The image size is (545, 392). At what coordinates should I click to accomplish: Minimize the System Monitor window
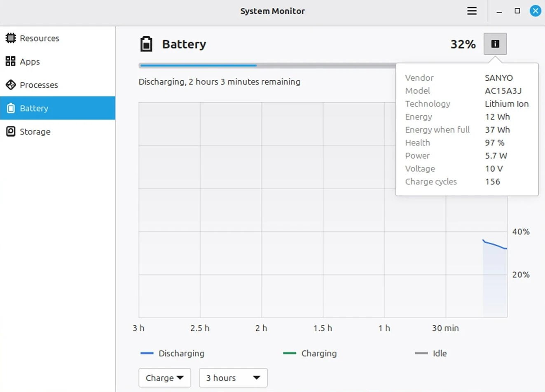(499, 11)
